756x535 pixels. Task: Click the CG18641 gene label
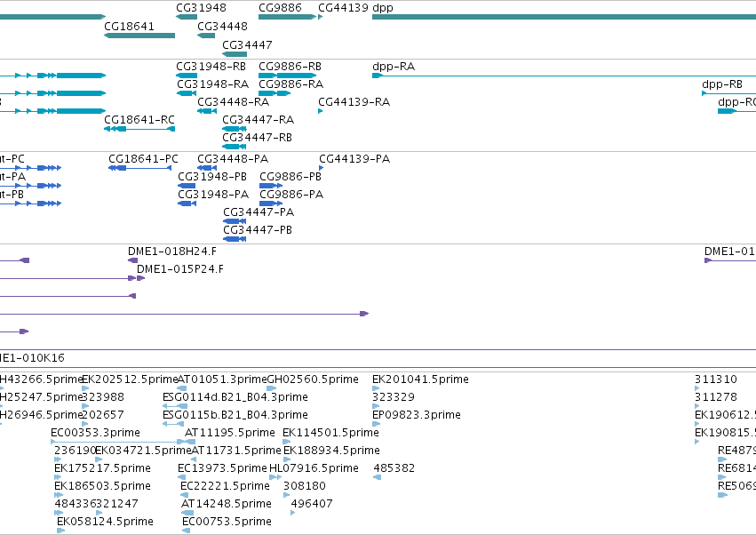coord(129,26)
